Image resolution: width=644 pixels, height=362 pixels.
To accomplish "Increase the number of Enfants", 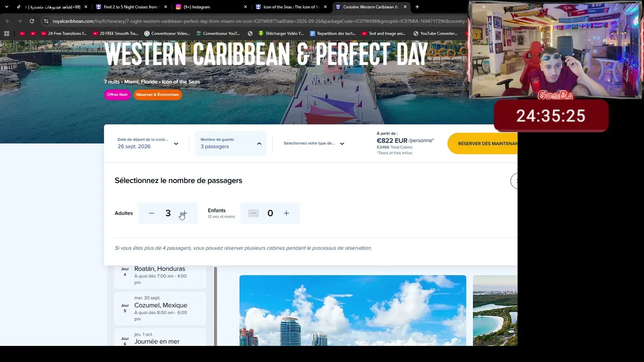I will (286, 213).
